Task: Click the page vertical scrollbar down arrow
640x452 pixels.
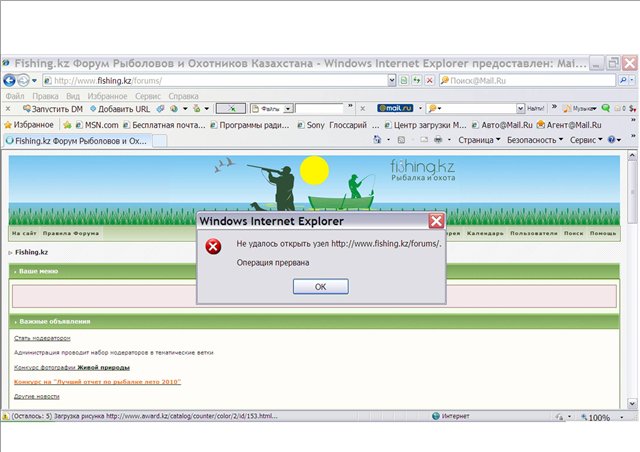Action: pos(632,403)
